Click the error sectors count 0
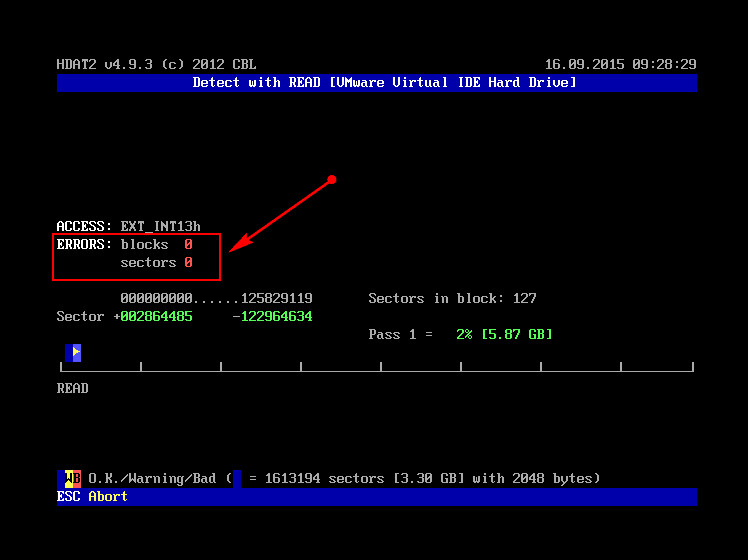This screenshot has height=560, width=748. click(188, 263)
